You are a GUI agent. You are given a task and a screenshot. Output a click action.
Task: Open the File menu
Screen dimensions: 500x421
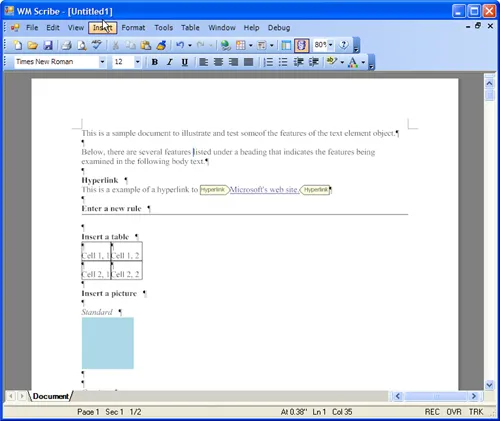tap(32, 28)
